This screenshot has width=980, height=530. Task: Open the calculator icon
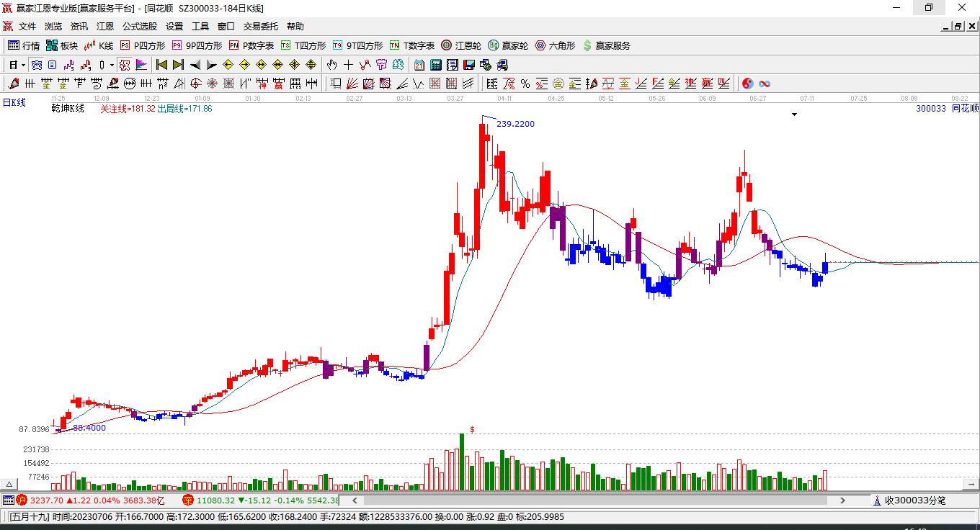[x=435, y=65]
